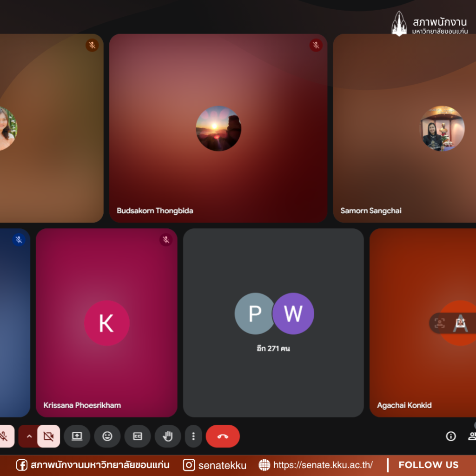Click the framing icon on Agachai Konkid tile
476x476 pixels.
(440, 323)
